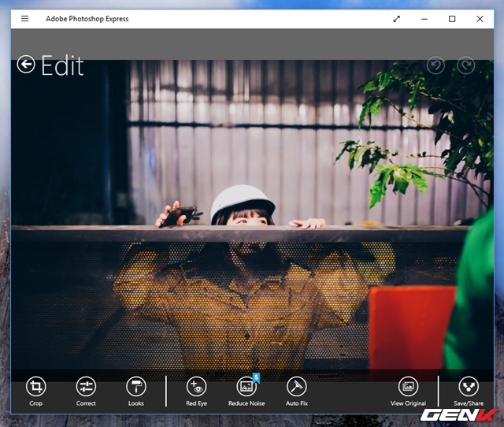This screenshot has height=427, width=504.
Task: Open the Save/Share options
Action: click(468, 387)
